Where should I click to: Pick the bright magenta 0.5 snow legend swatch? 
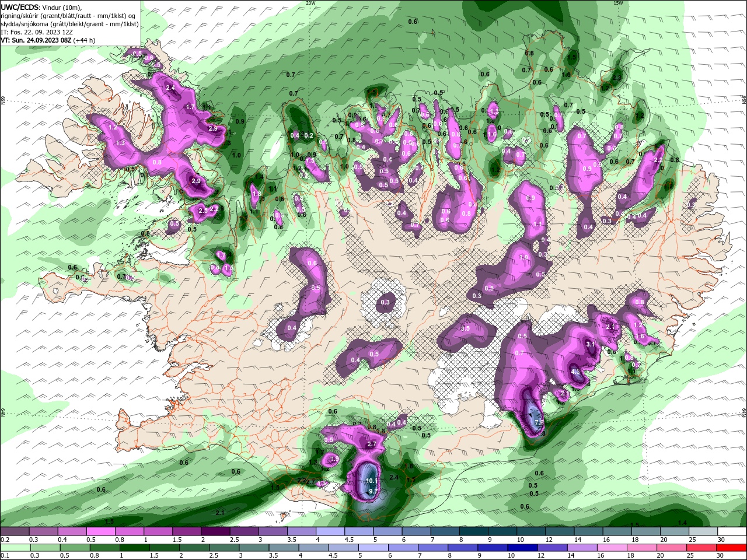click(x=100, y=531)
